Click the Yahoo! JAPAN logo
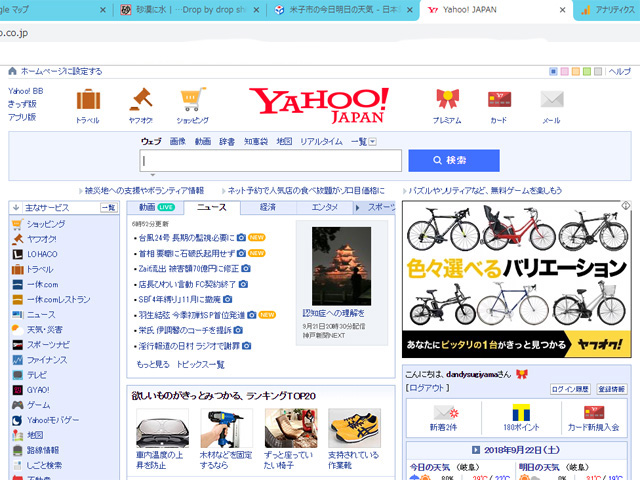Viewport: 640px width, 480px height. click(x=319, y=104)
